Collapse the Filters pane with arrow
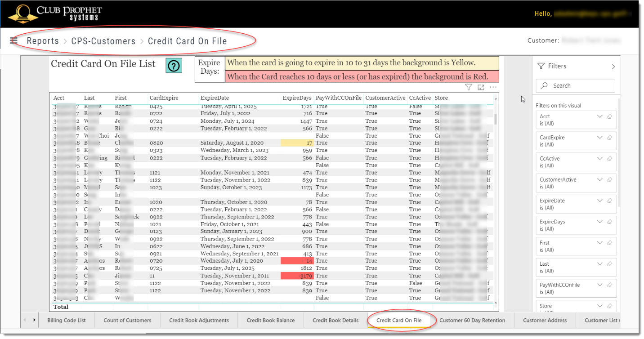This screenshot has height=339, width=644. pos(613,67)
